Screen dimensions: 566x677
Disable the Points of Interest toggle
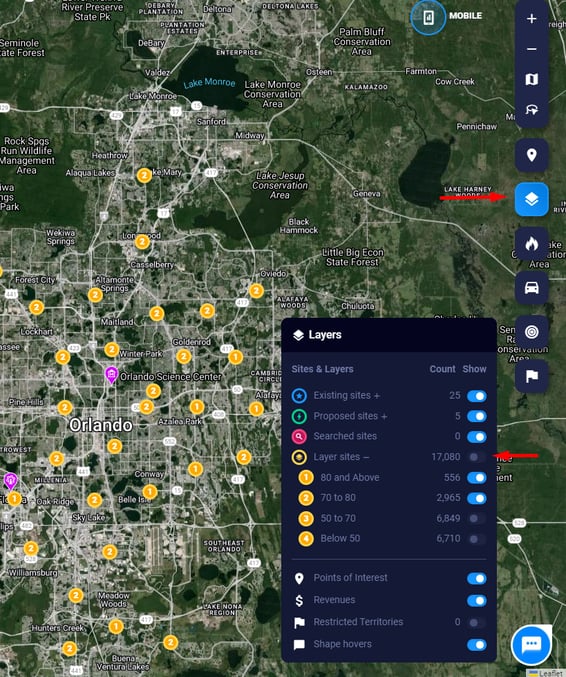pyautogui.click(x=477, y=579)
